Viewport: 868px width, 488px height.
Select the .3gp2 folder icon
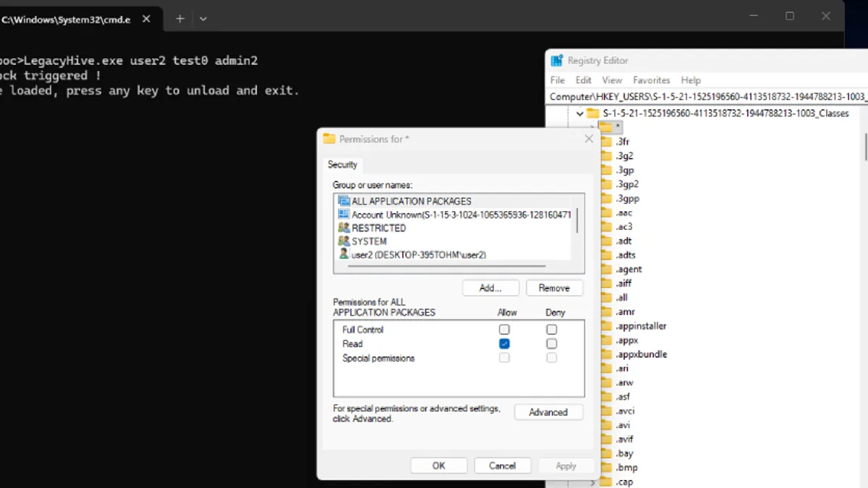click(607, 184)
